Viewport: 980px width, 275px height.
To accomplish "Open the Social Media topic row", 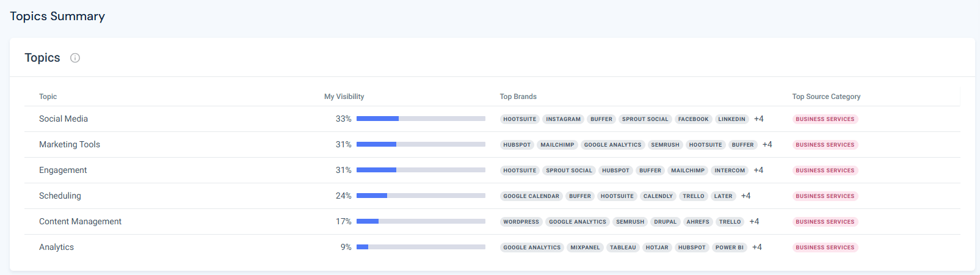I will [492, 119].
